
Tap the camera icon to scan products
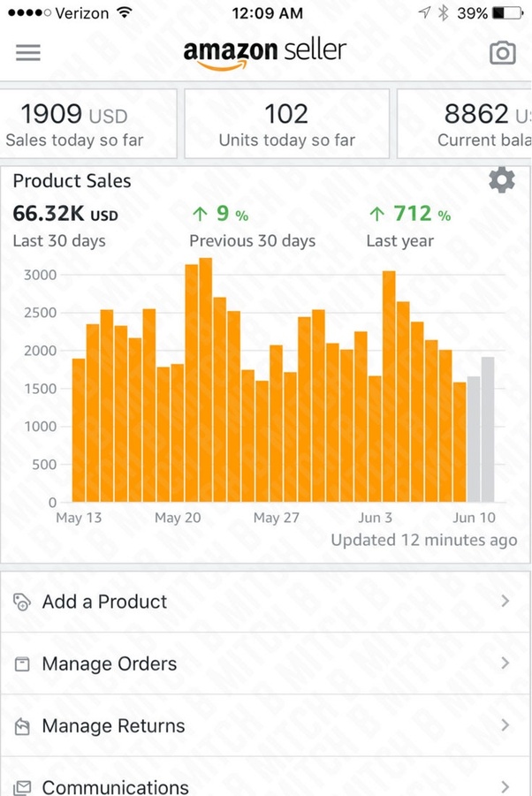(x=502, y=53)
